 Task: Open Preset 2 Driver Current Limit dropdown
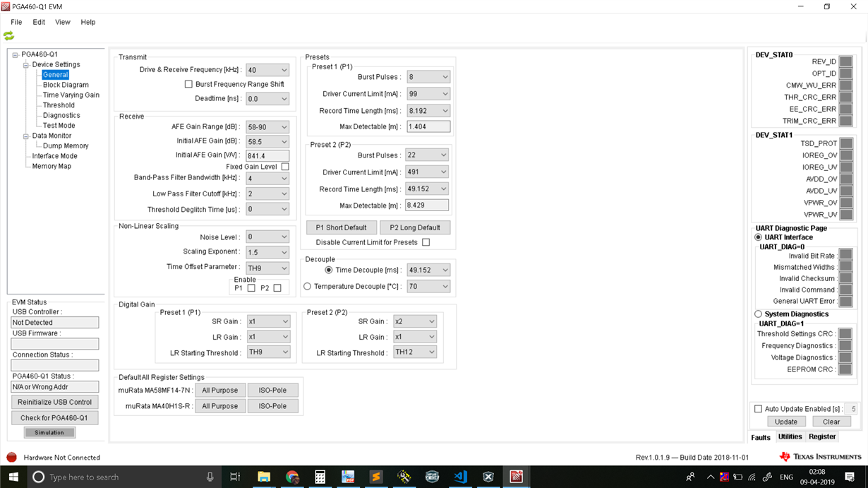tap(427, 172)
